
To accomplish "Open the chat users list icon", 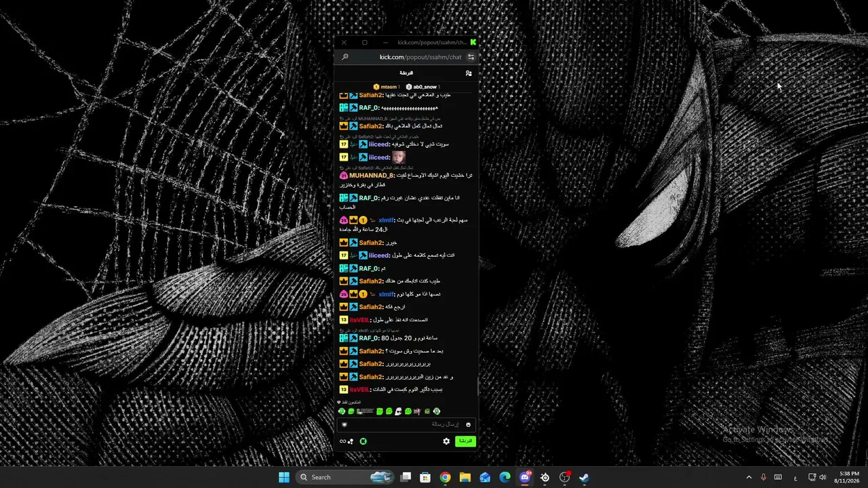I will click(x=469, y=73).
